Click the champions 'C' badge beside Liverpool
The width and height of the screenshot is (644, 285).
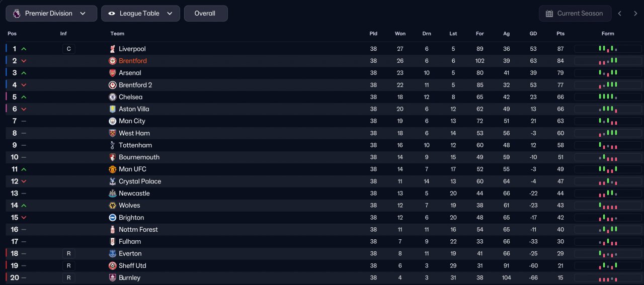(x=68, y=49)
